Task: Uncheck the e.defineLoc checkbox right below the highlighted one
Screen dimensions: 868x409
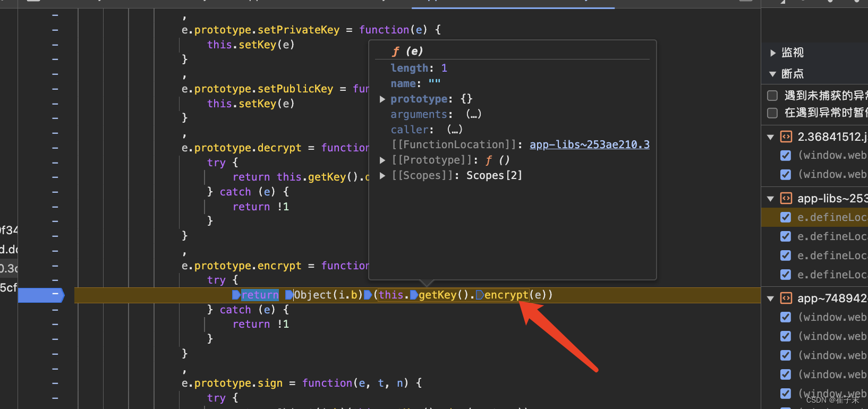Action: pos(786,236)
